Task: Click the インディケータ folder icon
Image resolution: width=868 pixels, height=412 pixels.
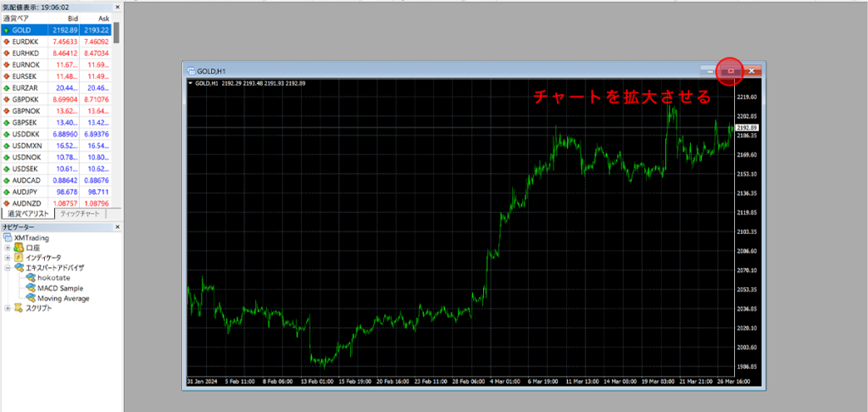Action: [19, 258]
